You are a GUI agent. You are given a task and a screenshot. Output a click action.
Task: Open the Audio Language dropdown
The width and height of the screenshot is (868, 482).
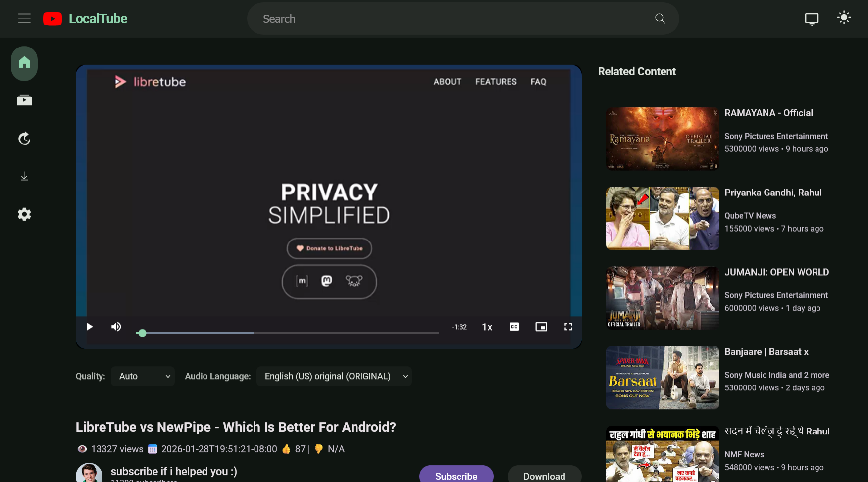point(334,376)
